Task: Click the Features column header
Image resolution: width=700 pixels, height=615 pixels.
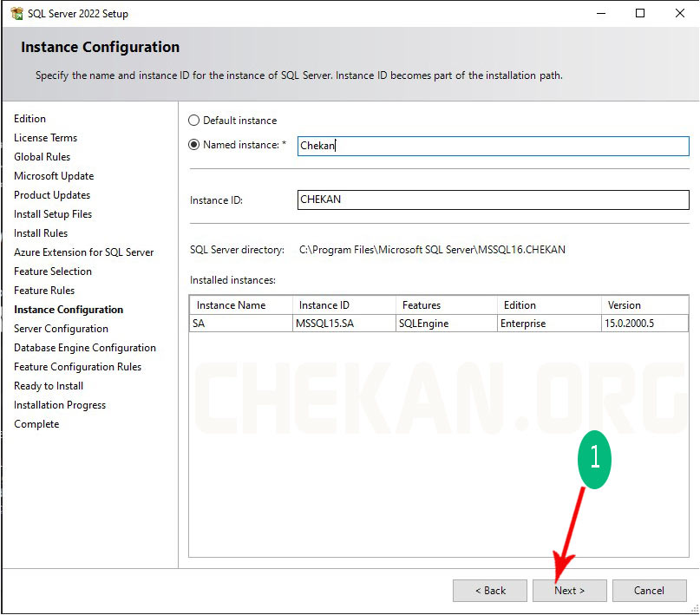Action: pyautogui.click(x=447, y=305)
